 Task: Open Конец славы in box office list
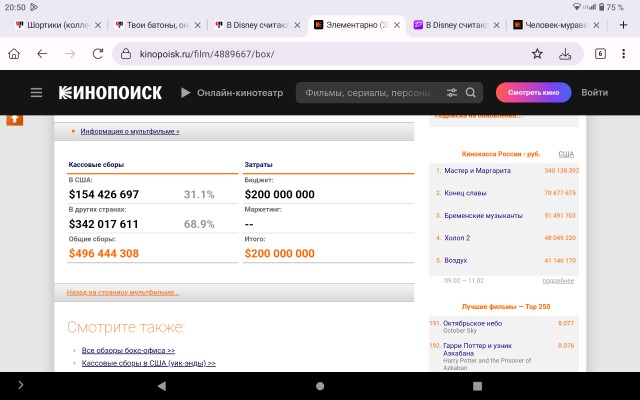(x=465, y=193)
